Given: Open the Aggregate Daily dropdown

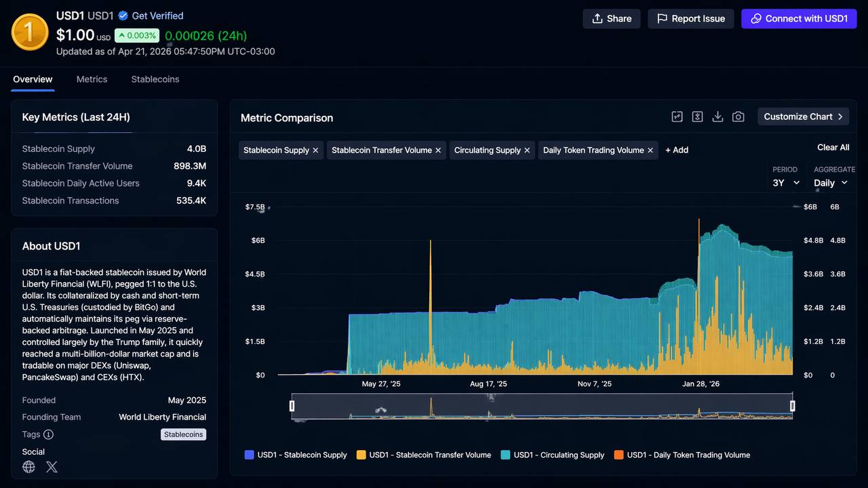Looking at the screenshot, I should (x=831, y=183).
